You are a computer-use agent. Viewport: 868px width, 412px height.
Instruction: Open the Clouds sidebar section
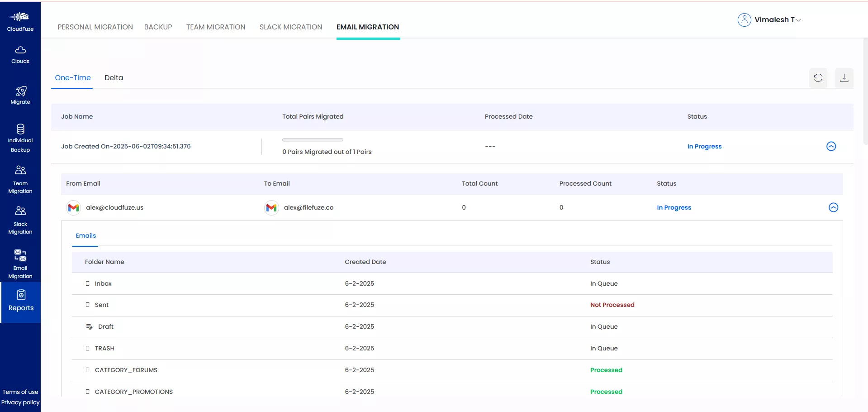click(20, 55)
